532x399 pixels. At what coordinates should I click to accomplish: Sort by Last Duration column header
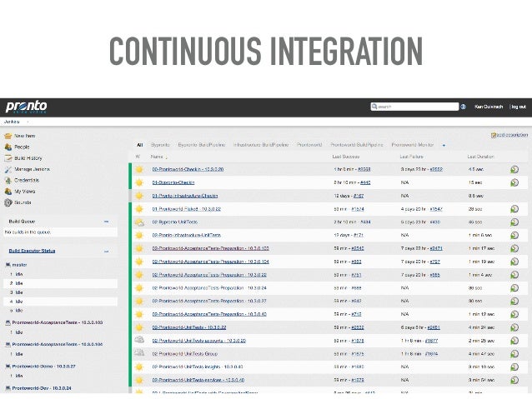coord(481,157)
